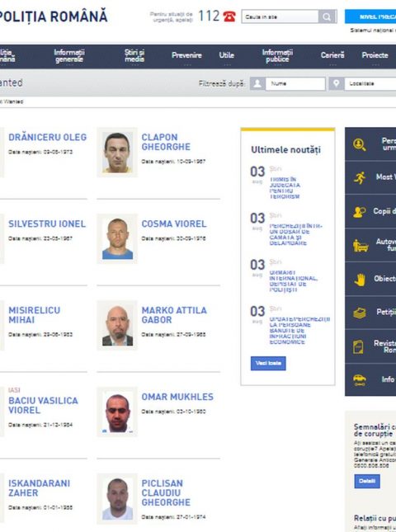
Task: Click the POLIȚIA ROMÂNĂ site logo
Action: [53, 16]
